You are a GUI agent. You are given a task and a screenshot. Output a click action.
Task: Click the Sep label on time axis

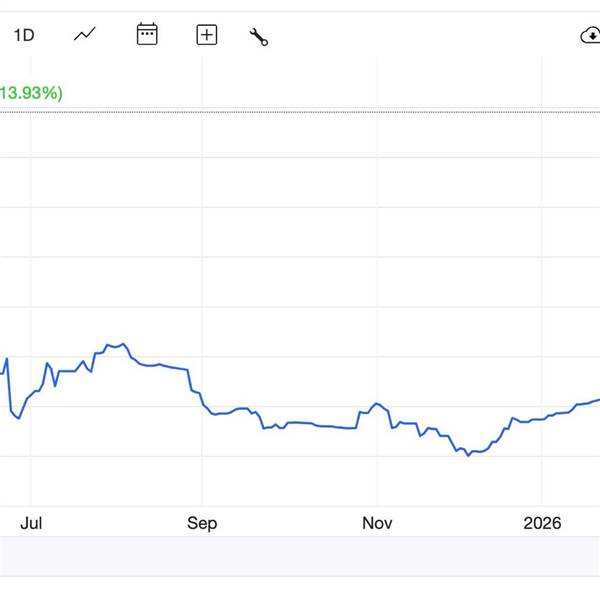(x=202, y=523)
